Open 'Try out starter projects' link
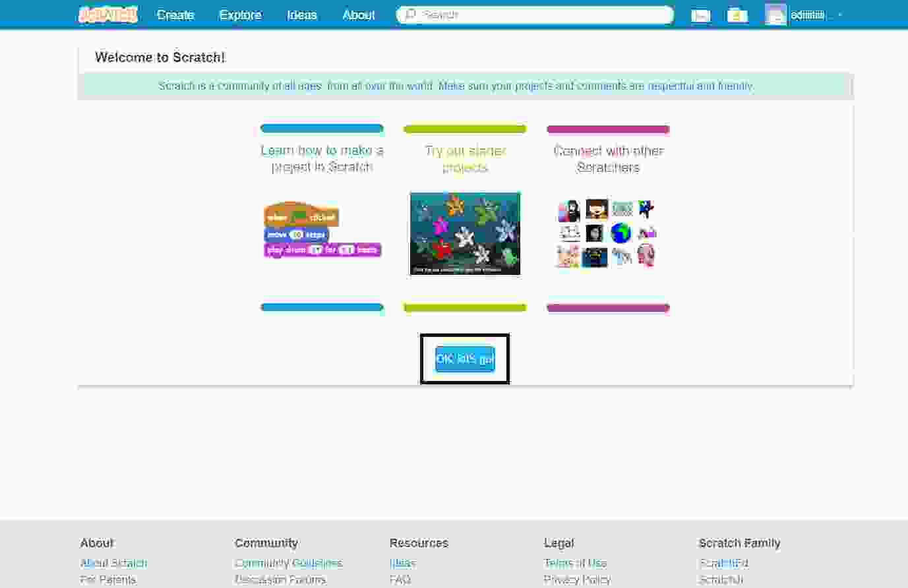This screenshot has height=588, width=908. pyautogui.click(x=465, y=159)
